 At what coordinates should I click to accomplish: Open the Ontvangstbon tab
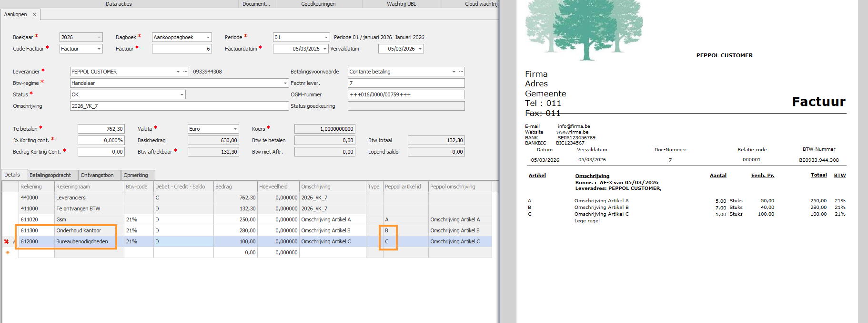(97, 175)
